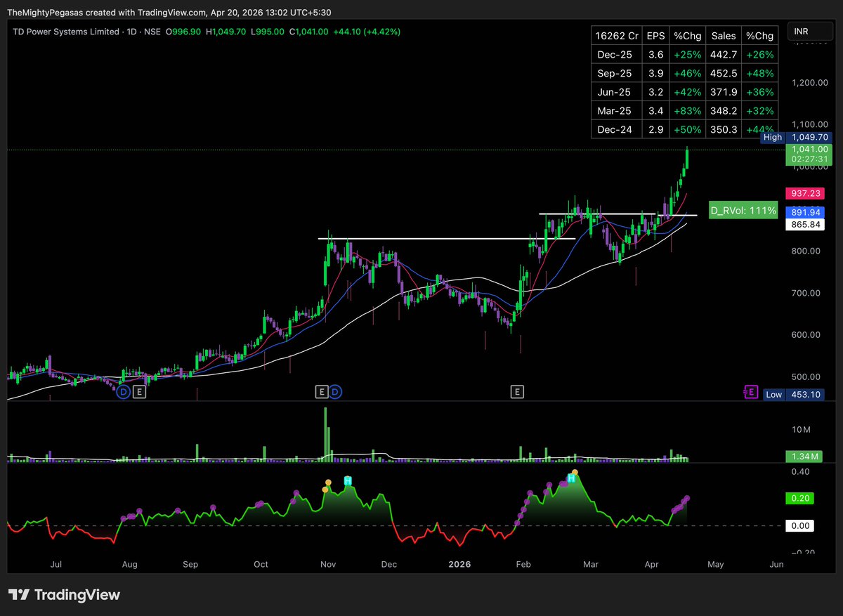The image size is (843, 616).
Task: Click the Sep label on time axis
Action: (x=190, y=564)
